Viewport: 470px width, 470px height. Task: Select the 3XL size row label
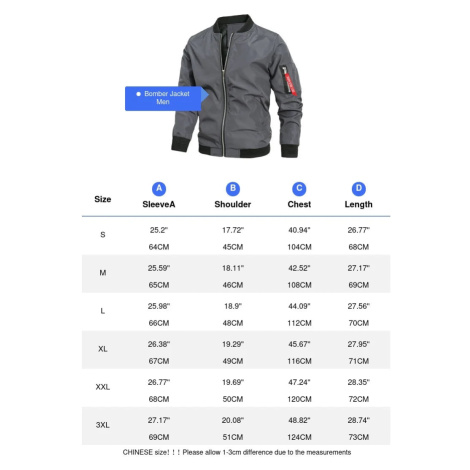coord(103,425)
